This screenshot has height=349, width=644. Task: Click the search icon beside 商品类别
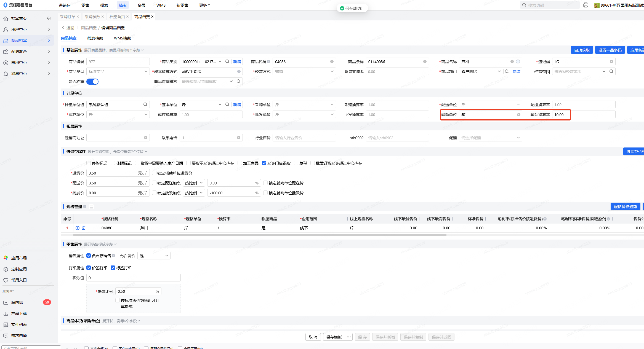pyautogui.click(x=227, y=62)
